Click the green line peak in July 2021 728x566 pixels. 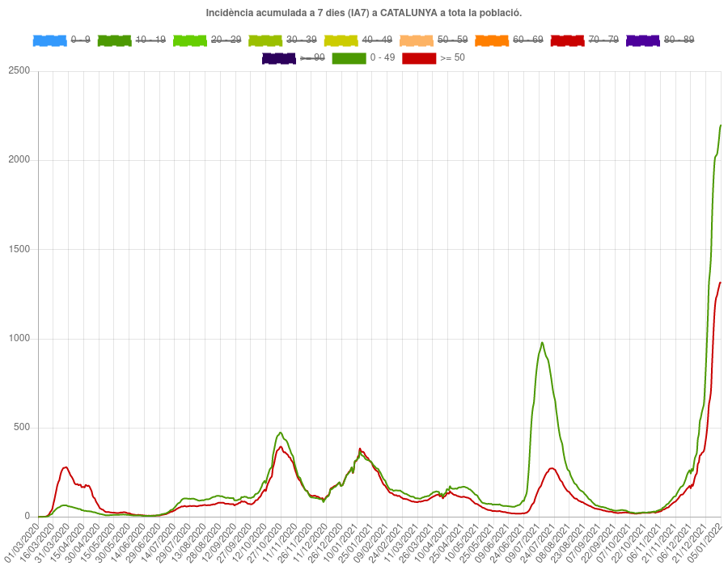(542, 343)
